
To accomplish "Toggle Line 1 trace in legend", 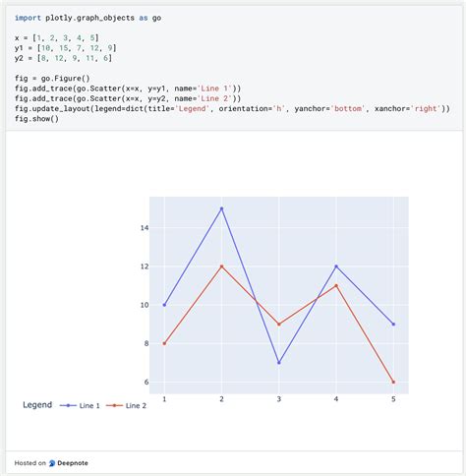I will [80, 405].
